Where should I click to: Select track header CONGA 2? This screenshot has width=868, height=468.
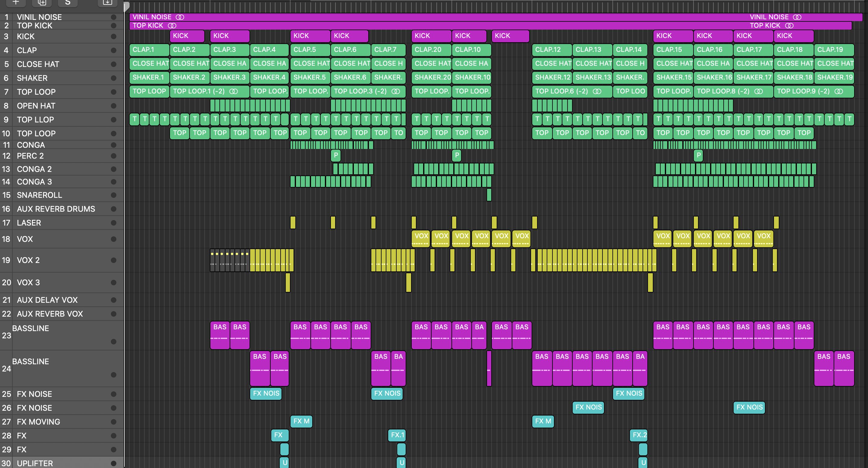pos(62,169)
